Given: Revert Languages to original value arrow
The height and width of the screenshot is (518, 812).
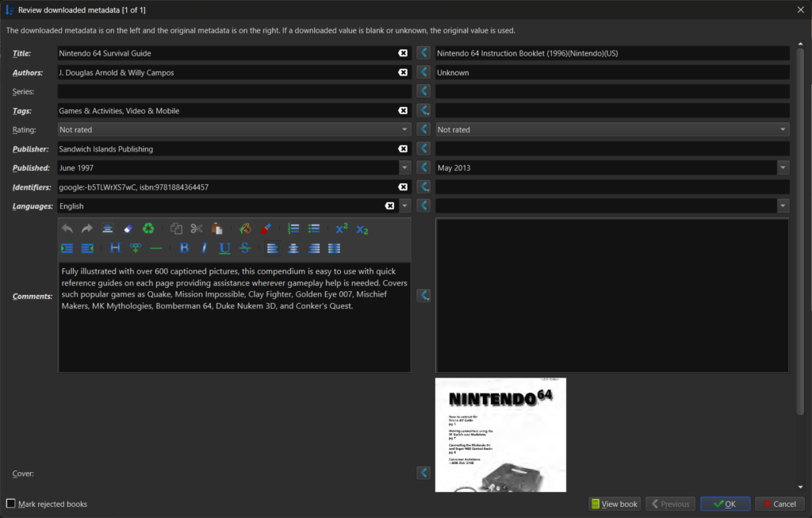Looking at the screenshot, I should pos(423,205).
